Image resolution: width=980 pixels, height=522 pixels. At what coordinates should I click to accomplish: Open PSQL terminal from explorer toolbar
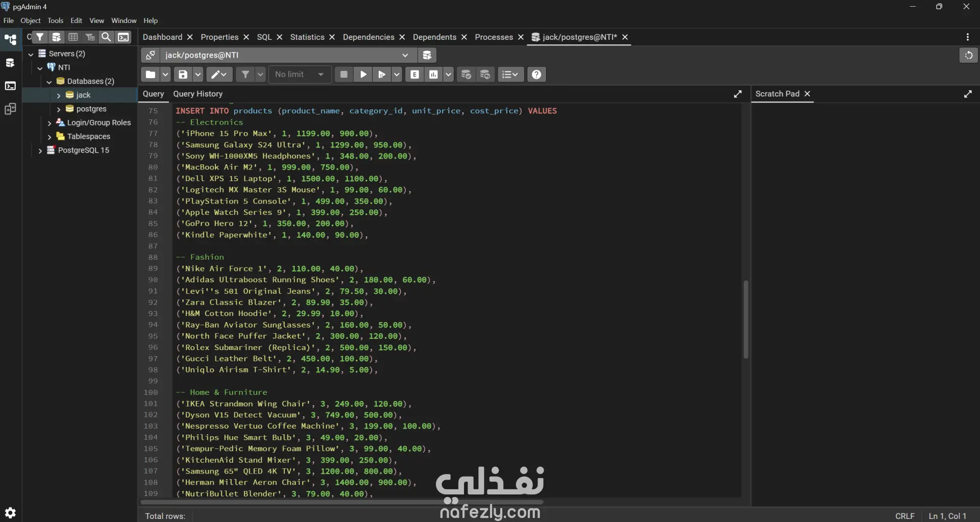point(124,37)
